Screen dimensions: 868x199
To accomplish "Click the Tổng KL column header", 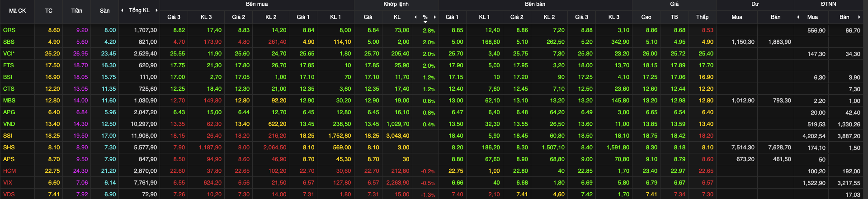I will click(139, 10).
